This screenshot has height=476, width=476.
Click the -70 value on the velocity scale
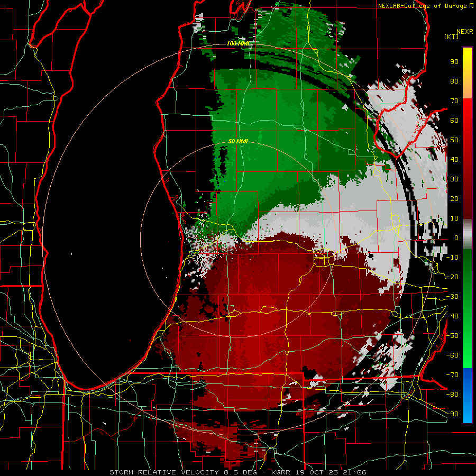(x=452, y=375)
